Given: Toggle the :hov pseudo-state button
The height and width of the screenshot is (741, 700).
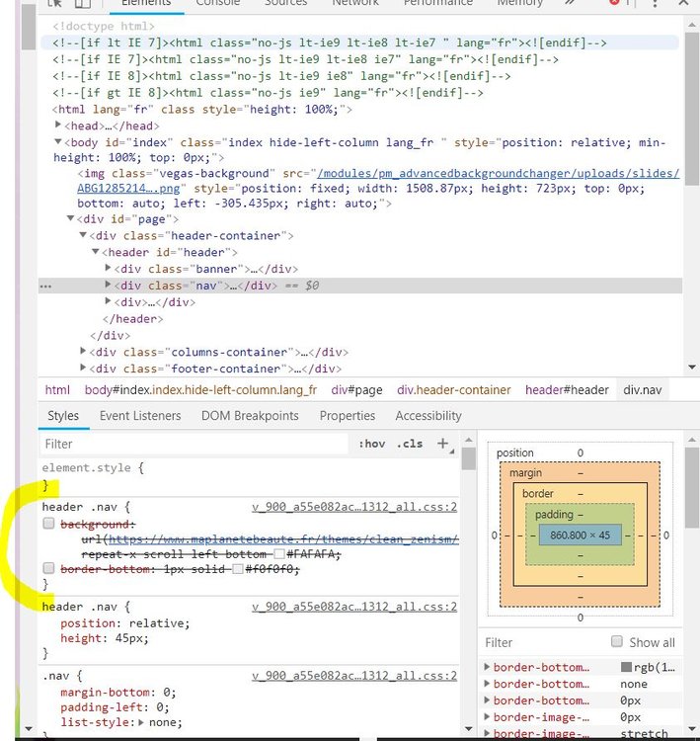Looking at the screenshot, I should (x=372, y=444).
